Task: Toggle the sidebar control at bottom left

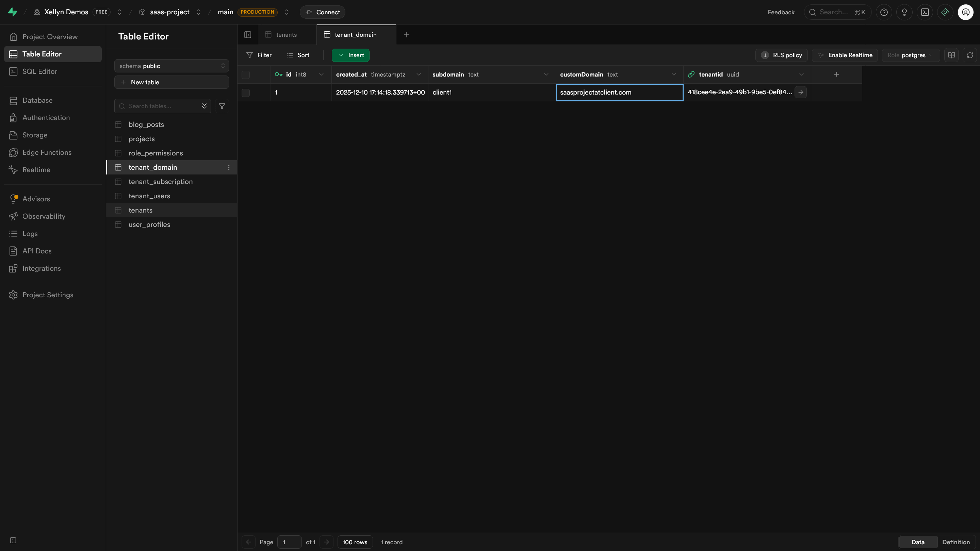Action: [13, 540]
